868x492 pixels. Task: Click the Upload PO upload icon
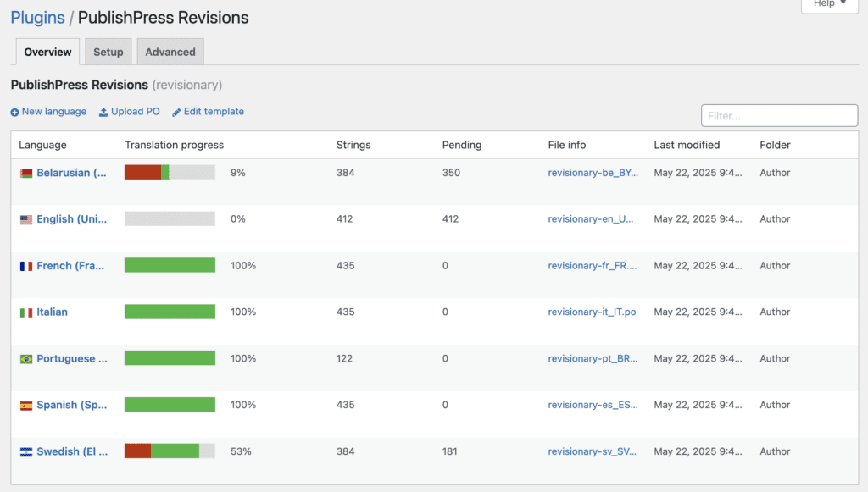[x=103, y=113]
